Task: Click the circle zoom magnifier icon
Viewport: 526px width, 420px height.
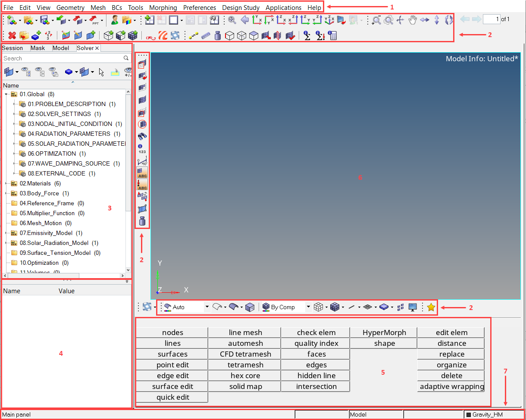Action: pyautogui.click(x=388, y=20)
